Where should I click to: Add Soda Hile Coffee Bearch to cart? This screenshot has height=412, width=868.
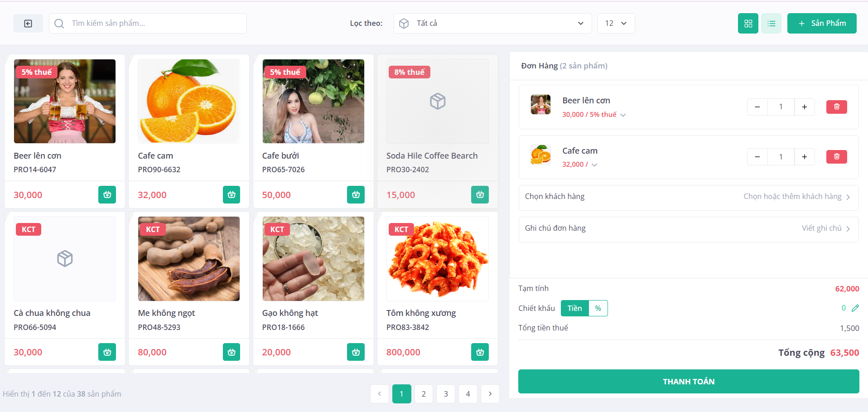480,195
